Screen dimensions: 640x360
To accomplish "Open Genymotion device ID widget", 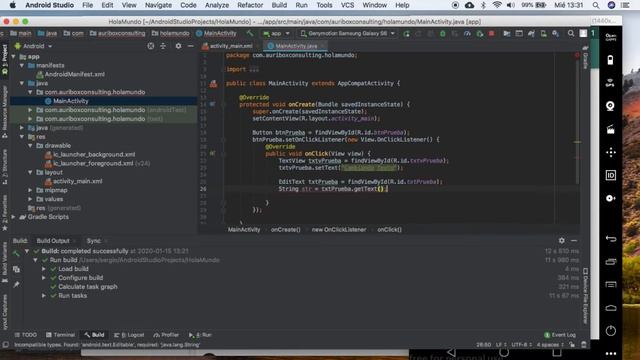I will (611, 175).
